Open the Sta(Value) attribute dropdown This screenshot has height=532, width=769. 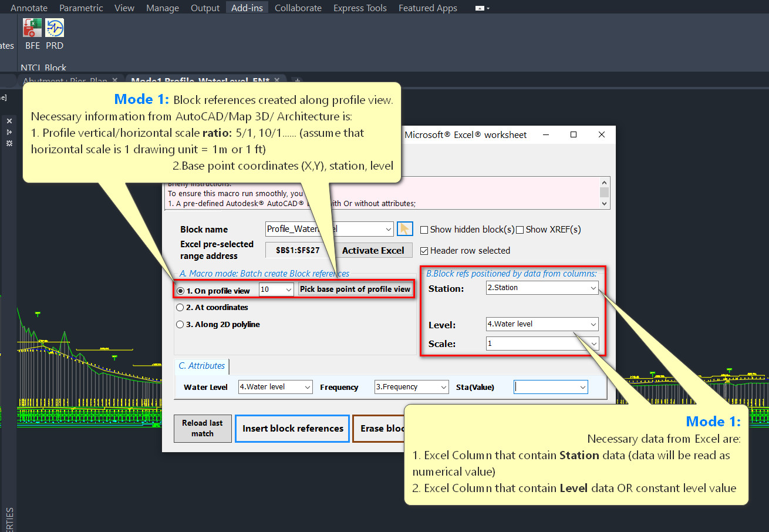coord(582,387)
